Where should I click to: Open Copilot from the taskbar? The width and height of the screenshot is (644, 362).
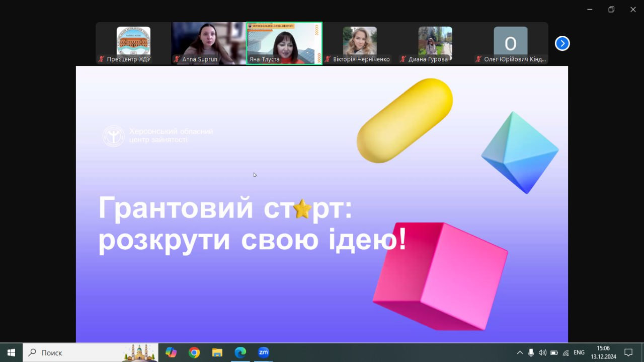(171, 352)
